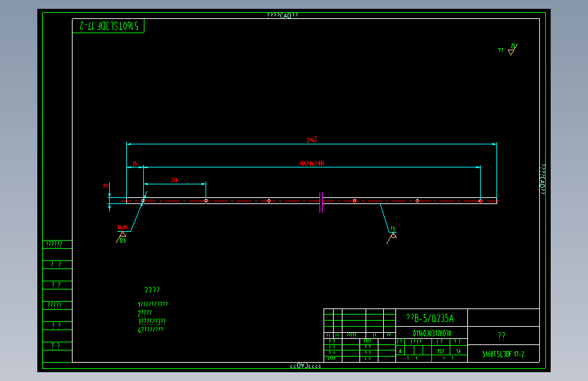Select the overall length dimension text at top
Viewport: 588px width, 381px height.
(311, 140)
